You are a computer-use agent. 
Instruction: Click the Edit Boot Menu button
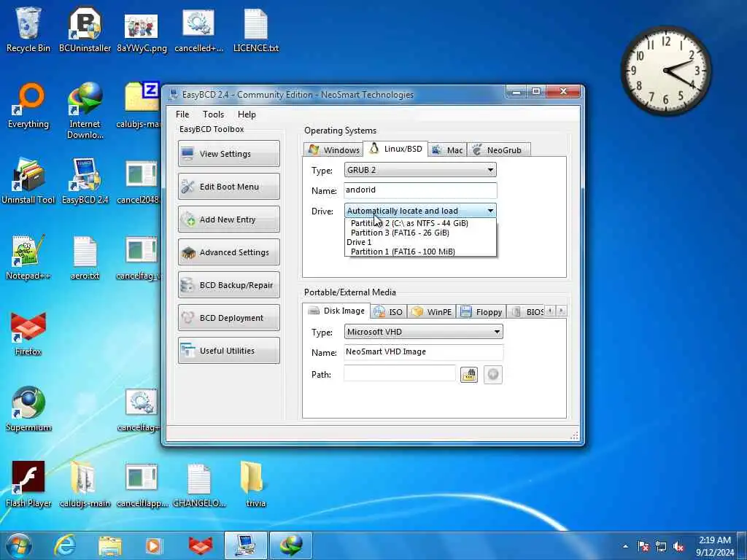point(228,187)
